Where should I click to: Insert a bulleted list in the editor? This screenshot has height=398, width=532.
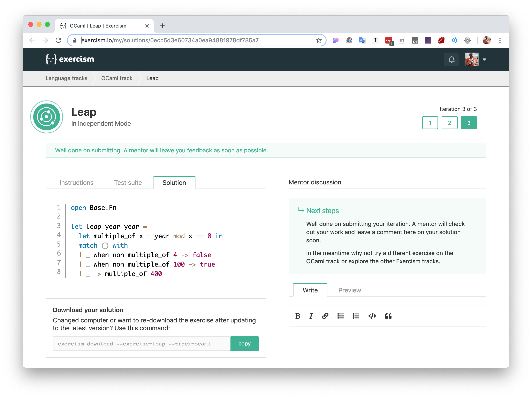(341, 316)
